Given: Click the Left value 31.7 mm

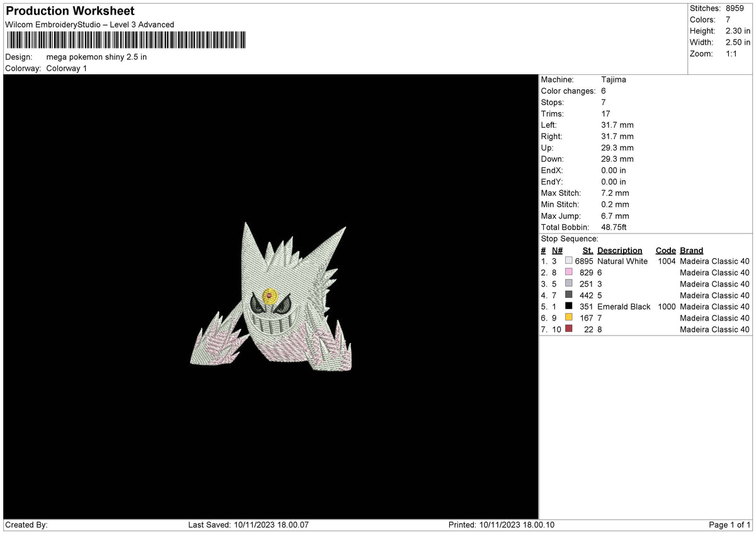Looking at the screenshot, I should click(617, 125).
